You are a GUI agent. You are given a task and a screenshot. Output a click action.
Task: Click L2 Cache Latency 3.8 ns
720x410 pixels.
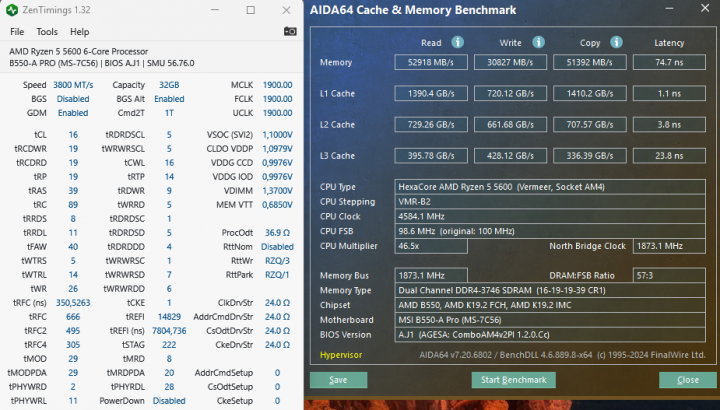click(669, 124)
